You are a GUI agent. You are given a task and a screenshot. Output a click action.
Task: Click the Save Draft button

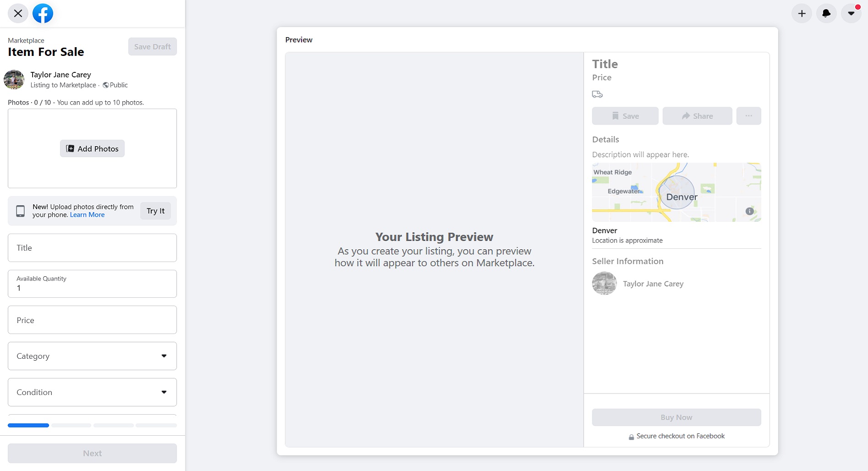click(x=153, y=47)
